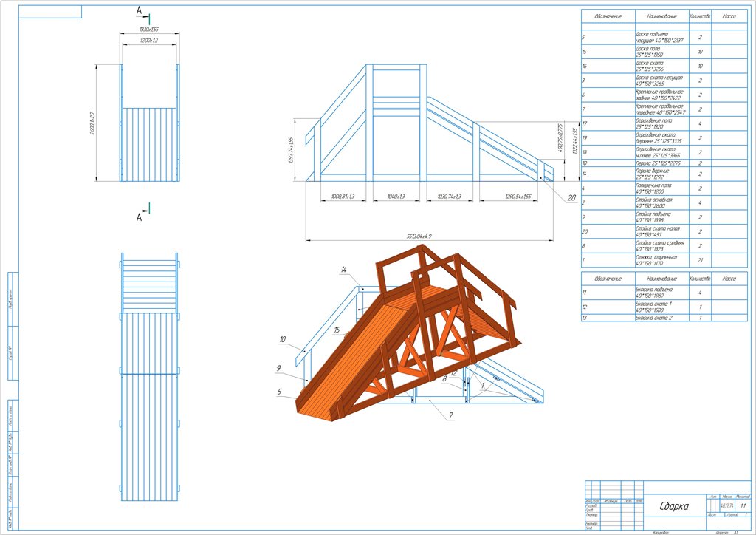Image resolution: width=756 pixels, height=535 pixels.
Task: Click callout number '14' on the 3D view
Action: [x=344, y=270]
